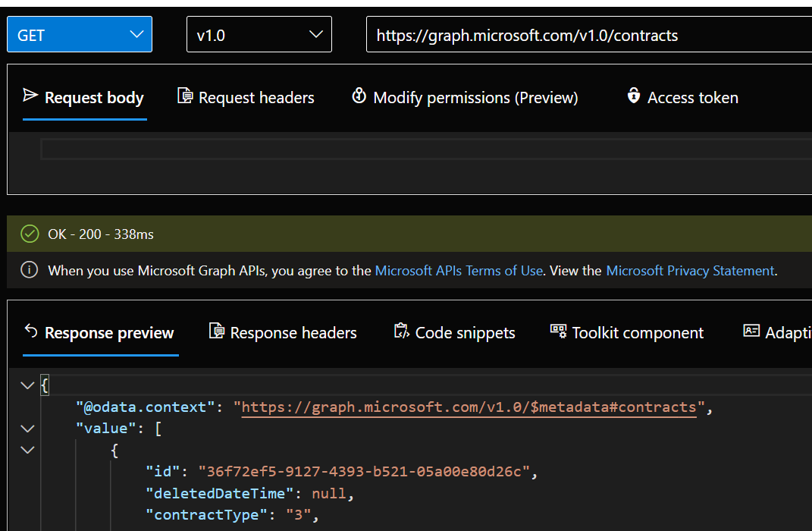The height and width of the screenshot is (531, 812).
Task: Open the Modify permissions (Preview) tab
Action: point(465,98)
